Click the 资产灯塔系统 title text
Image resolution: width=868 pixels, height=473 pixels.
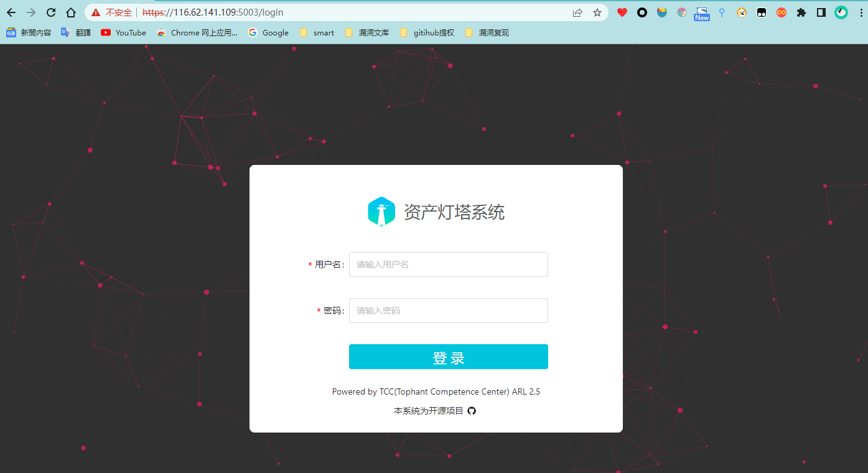pos(454,212)
